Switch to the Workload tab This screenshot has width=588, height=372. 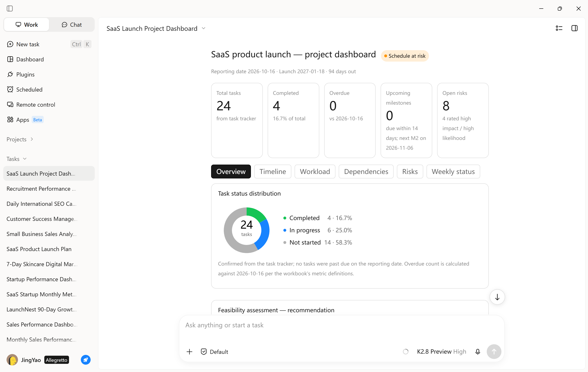(x=315, y=172)
